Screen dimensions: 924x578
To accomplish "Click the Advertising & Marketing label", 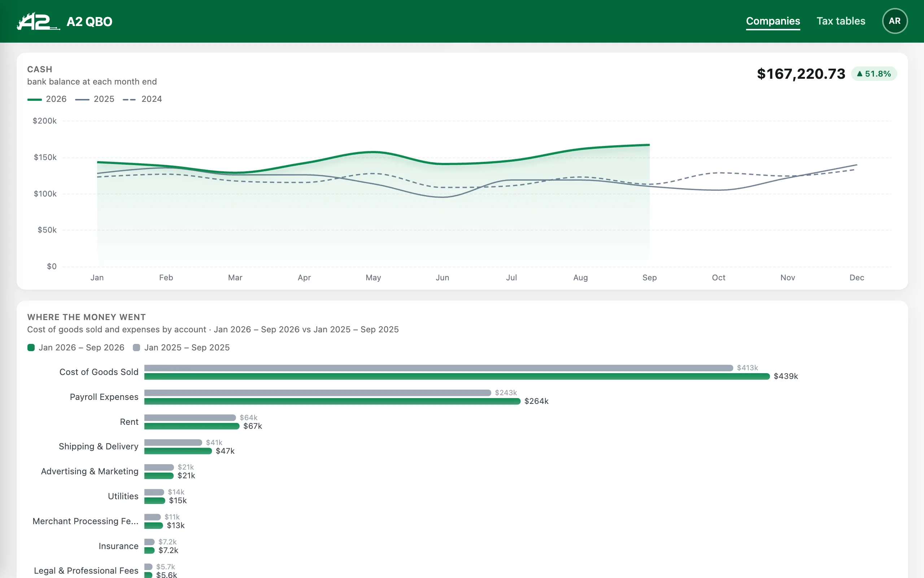I will coord(90,471).
